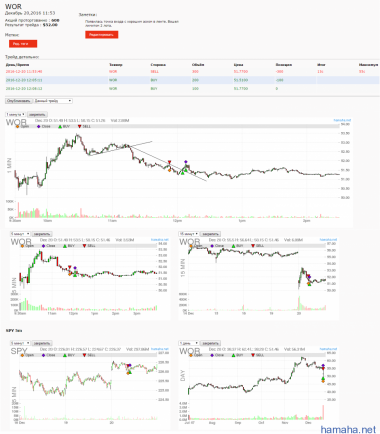
Task: Click red SELL legend icon in WOR DAY chart
Action: point(253,355)
